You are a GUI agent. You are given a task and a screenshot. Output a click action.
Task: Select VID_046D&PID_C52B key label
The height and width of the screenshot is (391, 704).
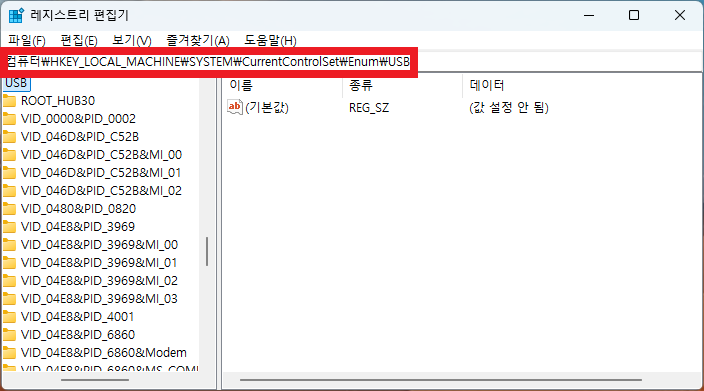click(x=79, y=136)
